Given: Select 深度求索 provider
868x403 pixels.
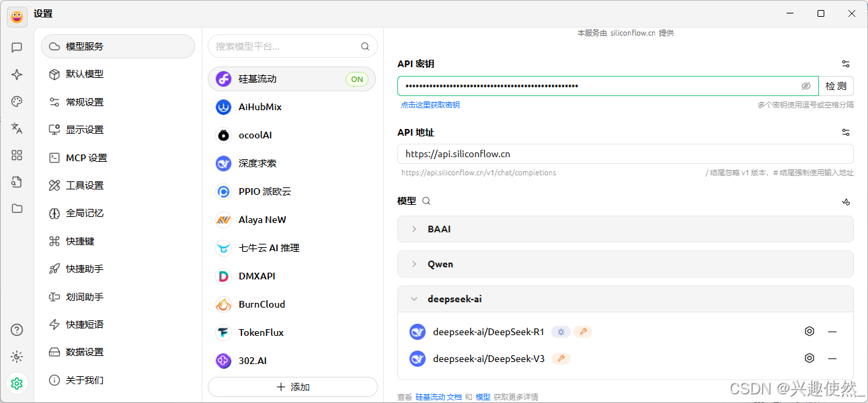Looking at the screenshot, I should 292,163.
